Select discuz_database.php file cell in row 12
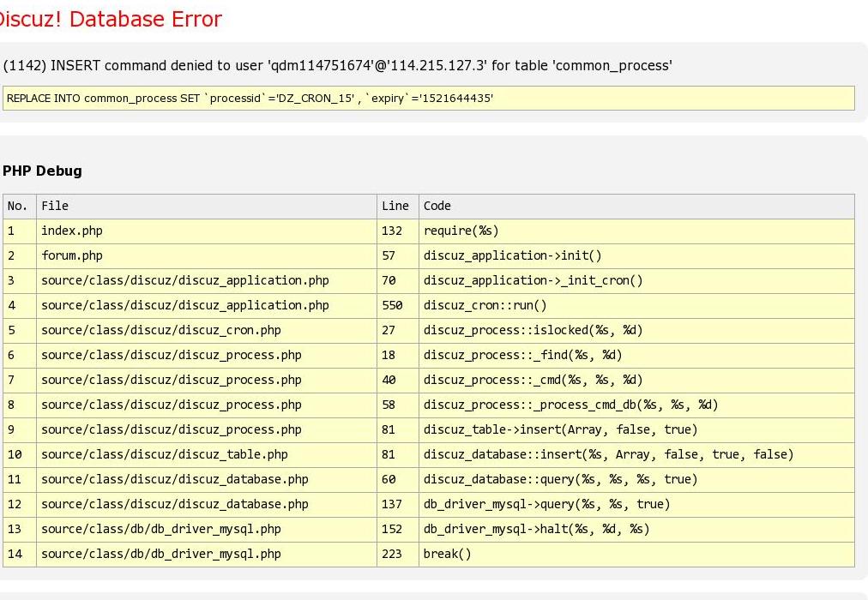Screen dimensions: 868x600 pyautogui.click(x=207, y=505)
